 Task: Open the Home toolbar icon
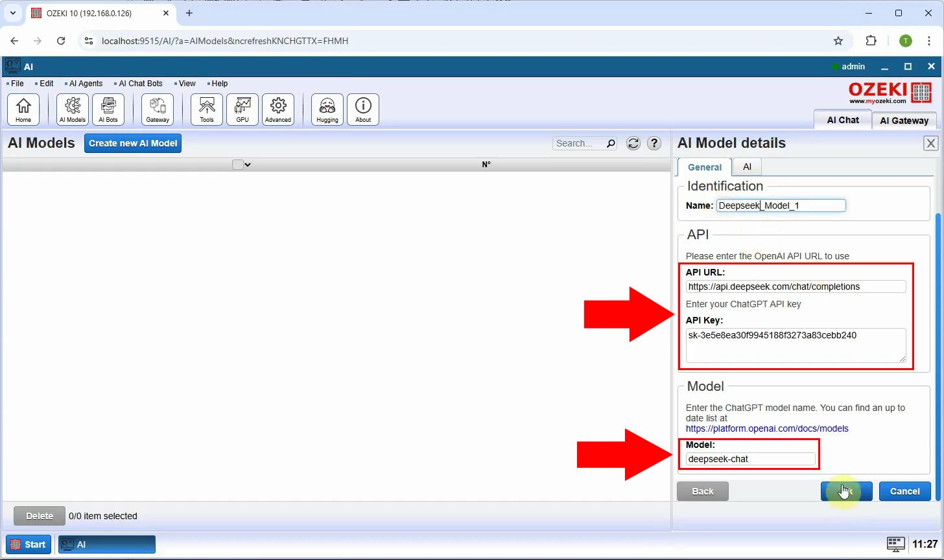tap(23, 110)
